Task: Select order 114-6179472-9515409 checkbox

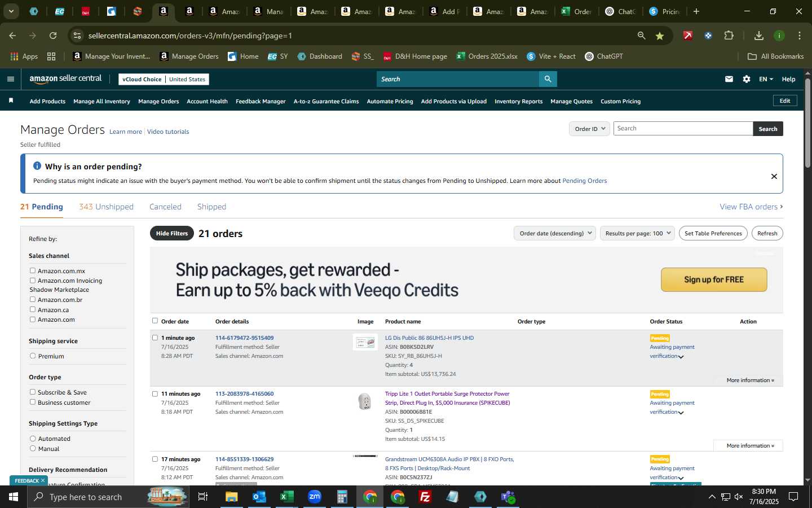Action: [x=155, y=338]
